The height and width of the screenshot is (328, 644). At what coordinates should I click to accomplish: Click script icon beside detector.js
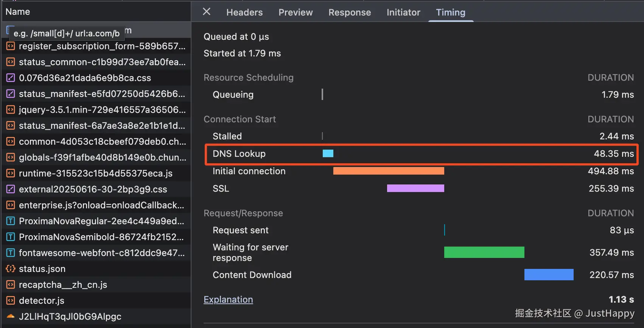tap(11, 301)
